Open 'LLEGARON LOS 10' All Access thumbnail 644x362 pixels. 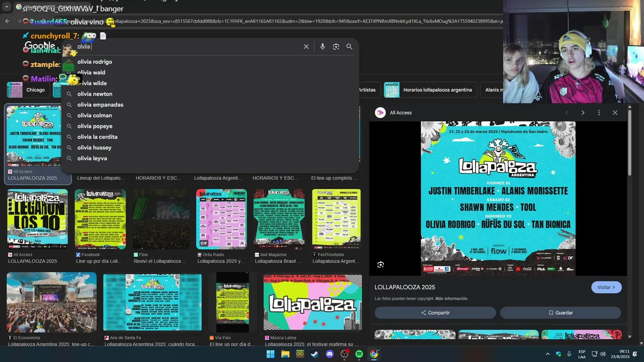point(37,219)
